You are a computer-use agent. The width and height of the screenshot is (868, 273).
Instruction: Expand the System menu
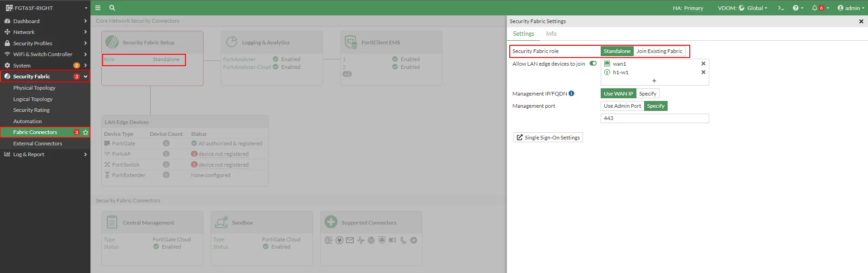45,65
